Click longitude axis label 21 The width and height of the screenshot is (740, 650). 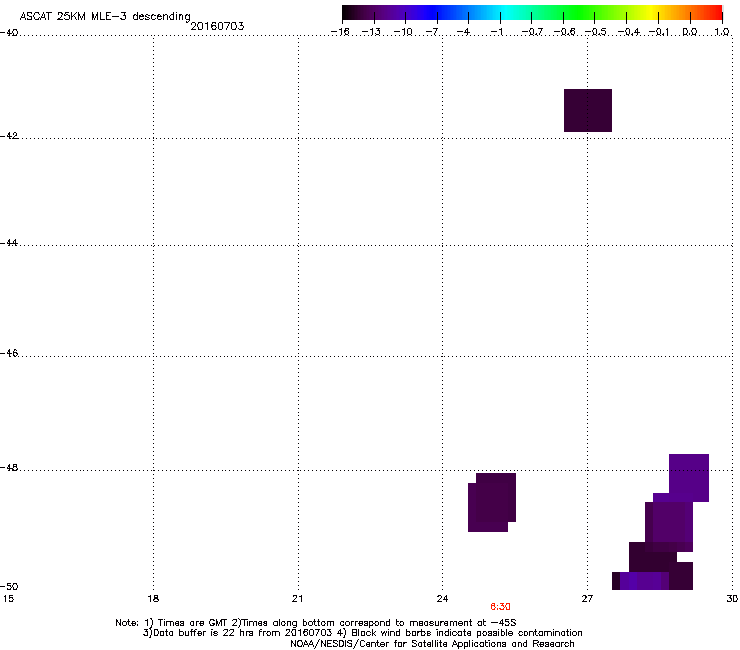[297, 599]
